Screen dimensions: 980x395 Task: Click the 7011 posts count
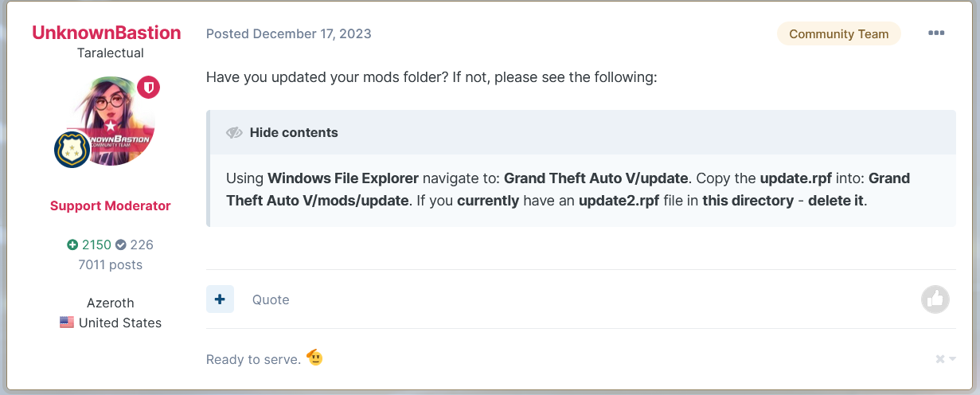[x=111, y=264]
